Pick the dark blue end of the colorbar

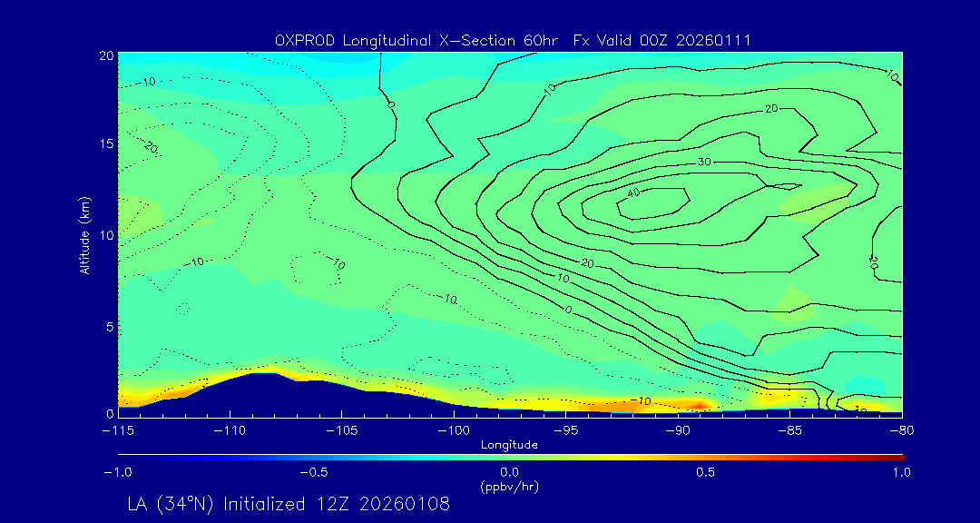(122, 457)
